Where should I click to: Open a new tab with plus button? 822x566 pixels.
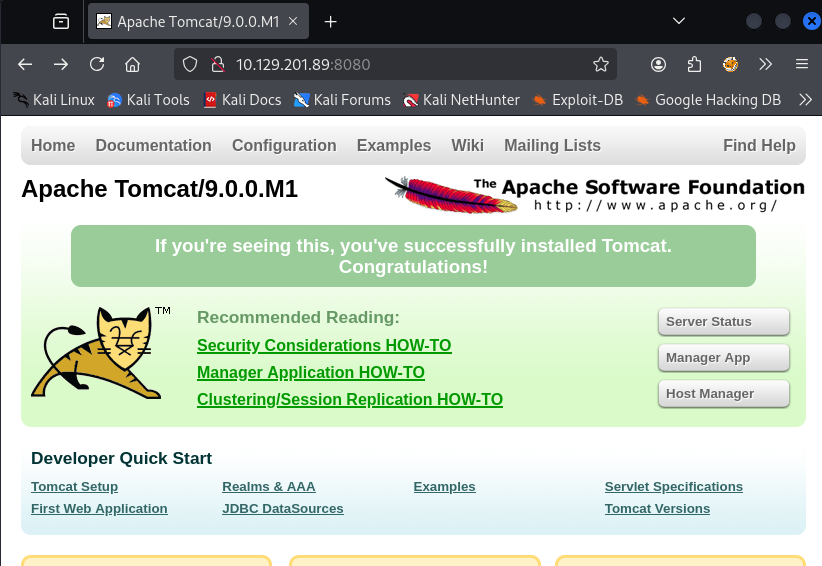tap(330, 21)
